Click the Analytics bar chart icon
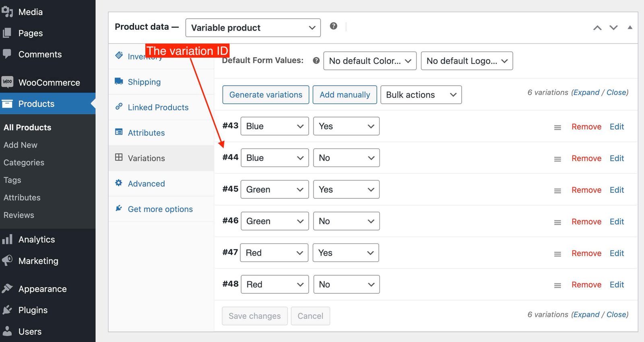The width and height of the screenshot is (644, 342). pos(7,239)
